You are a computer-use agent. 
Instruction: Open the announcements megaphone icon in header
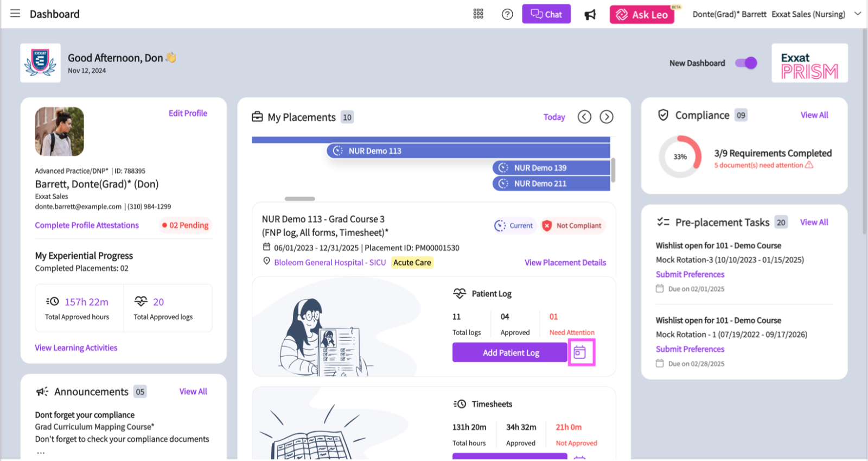pyautogui.click(x=590, y=15)
